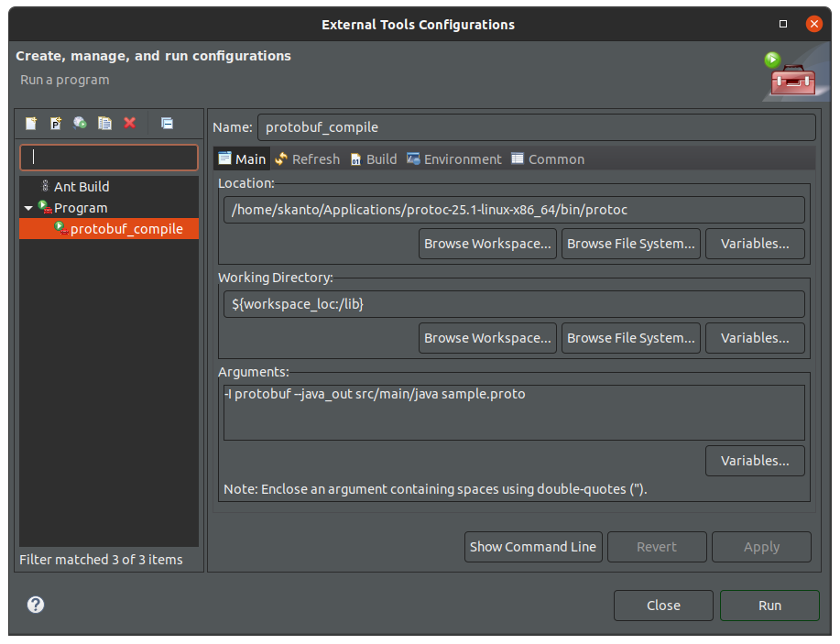
Task: Click the Ant Build icon in tree
Action: 46,186
